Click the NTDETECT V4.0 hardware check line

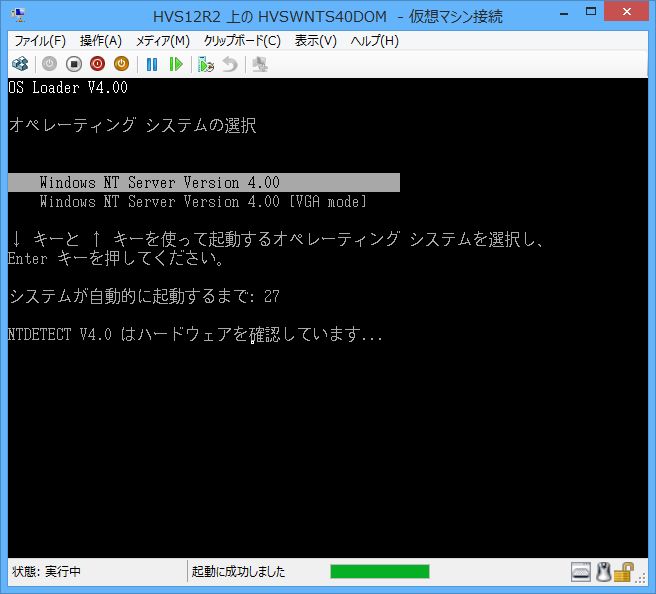[195, 334]
